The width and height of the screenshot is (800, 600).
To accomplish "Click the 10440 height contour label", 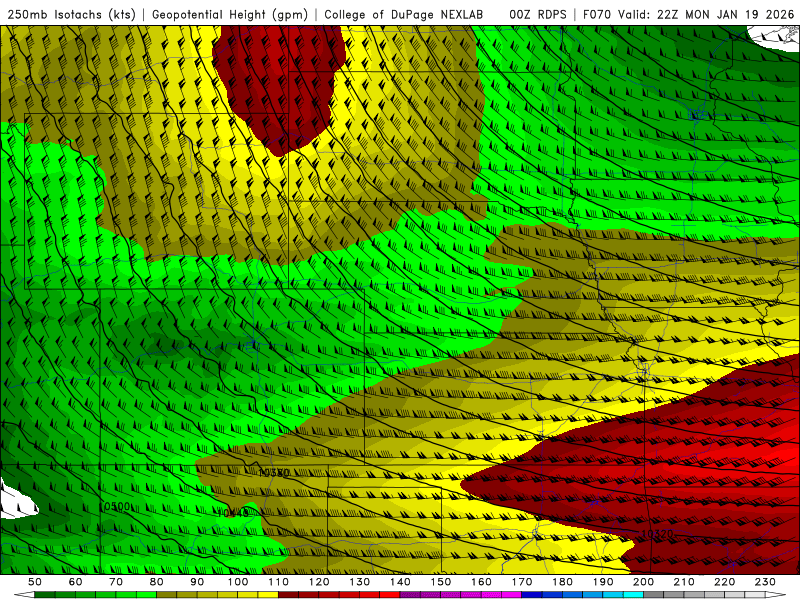I will [x=233, y=512].
